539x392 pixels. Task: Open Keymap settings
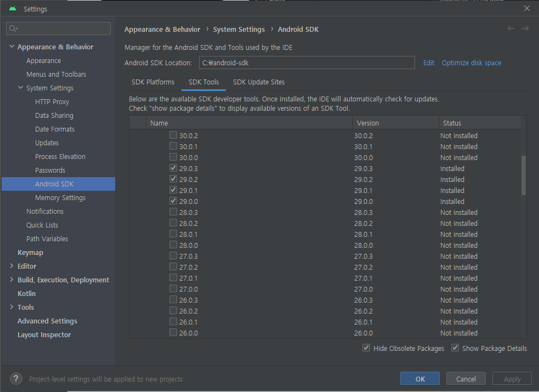coord(30,253)
